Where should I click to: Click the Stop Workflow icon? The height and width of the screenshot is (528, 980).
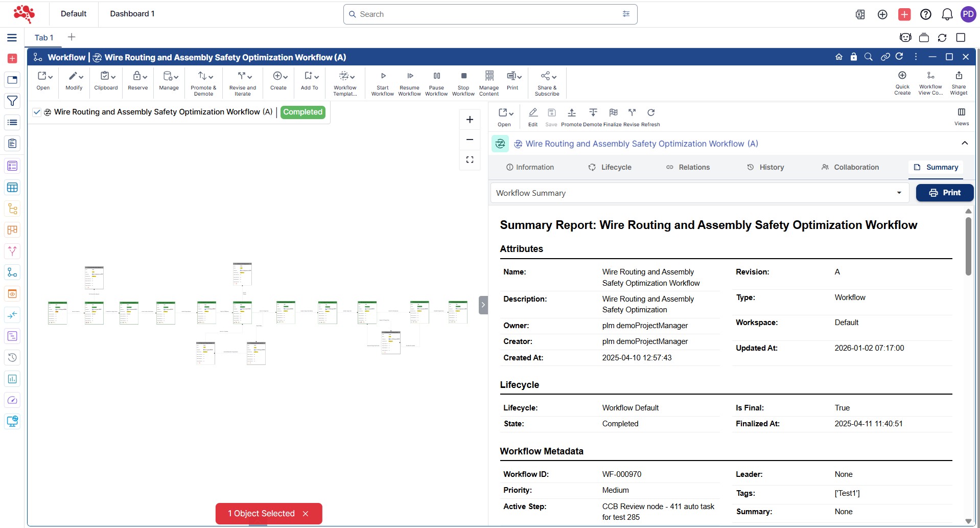click(x=463, y=76)
